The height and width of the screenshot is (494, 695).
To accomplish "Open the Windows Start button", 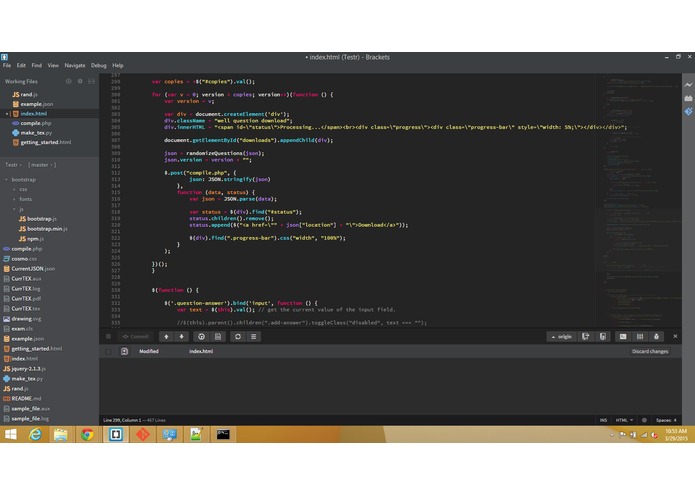I will 10,435.
